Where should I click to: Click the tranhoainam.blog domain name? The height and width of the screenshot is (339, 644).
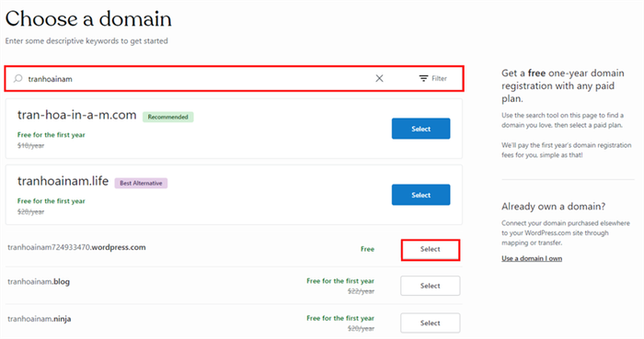[39, 282]
